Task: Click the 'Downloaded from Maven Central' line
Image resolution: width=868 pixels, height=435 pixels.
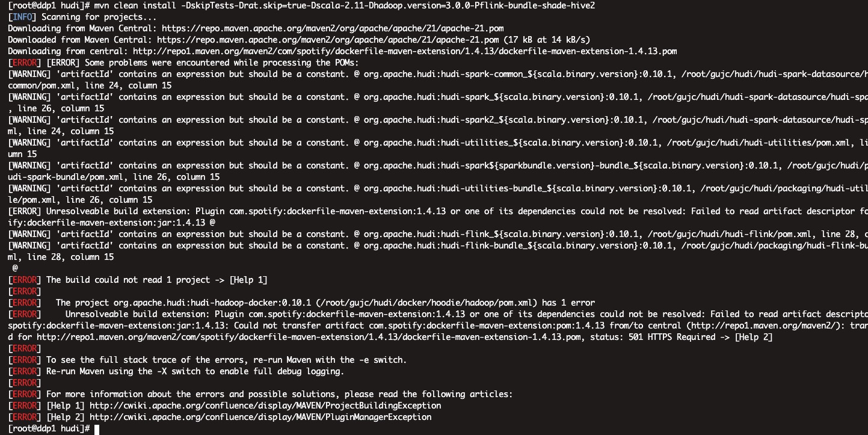Action: tap(299, 40)
